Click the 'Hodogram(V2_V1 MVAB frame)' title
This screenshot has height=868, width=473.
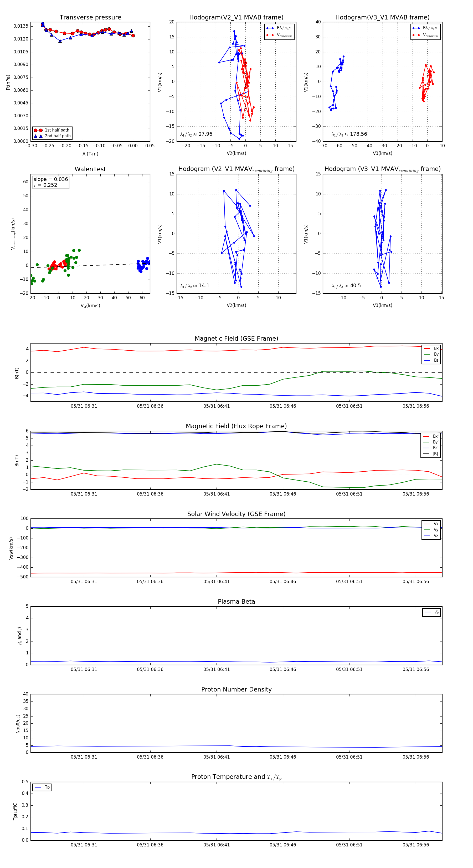236,18
